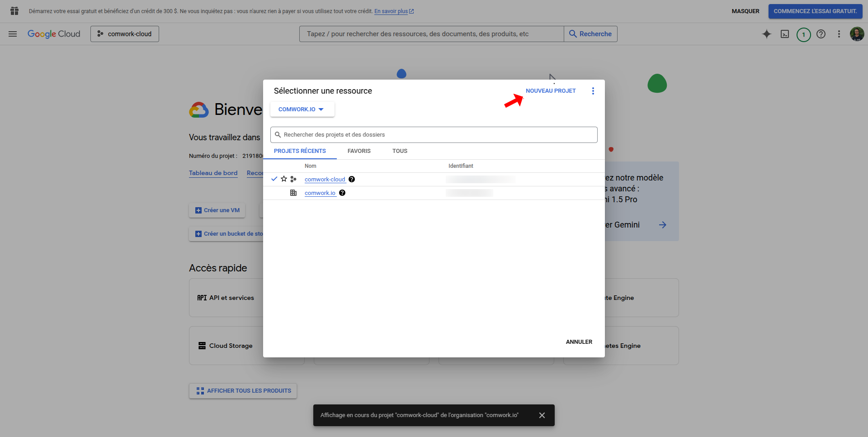868x437 pixels.
Task: Click help icon next to comwork.io
Action: click(342, 193)
